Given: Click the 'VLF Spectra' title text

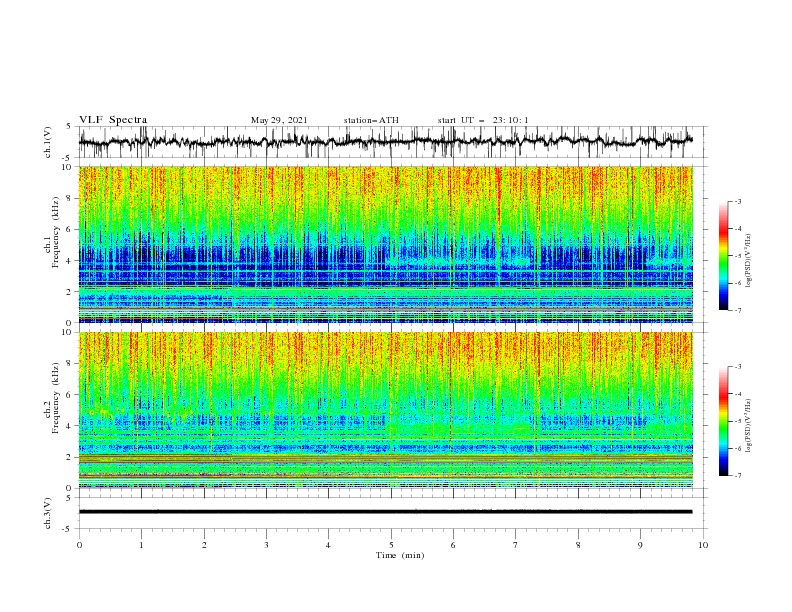Looking at the screenshot, I should pos(113,120).
